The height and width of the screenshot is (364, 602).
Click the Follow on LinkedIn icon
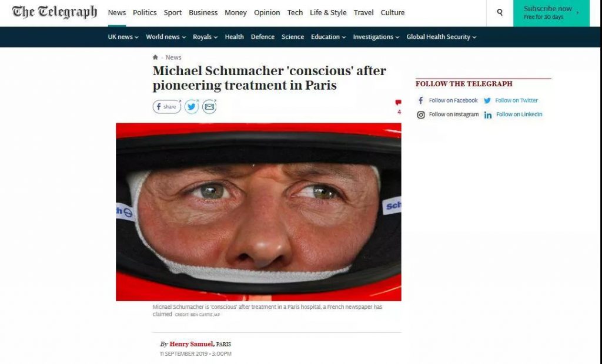point(487,114)
